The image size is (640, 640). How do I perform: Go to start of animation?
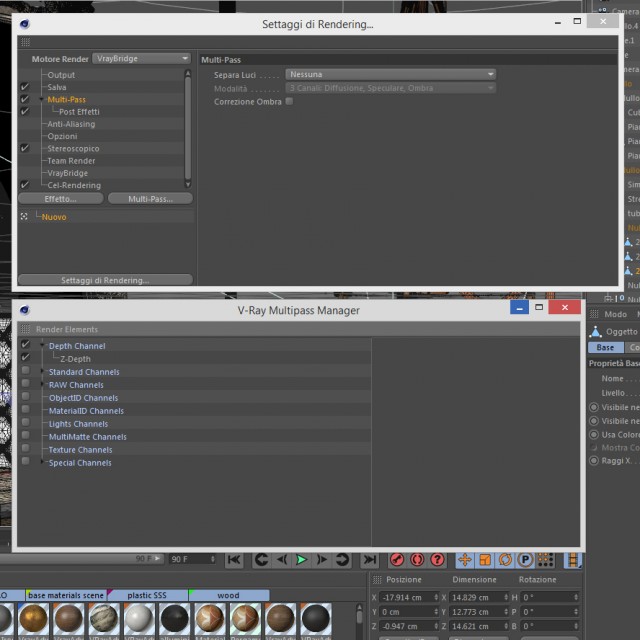point(234,560)
